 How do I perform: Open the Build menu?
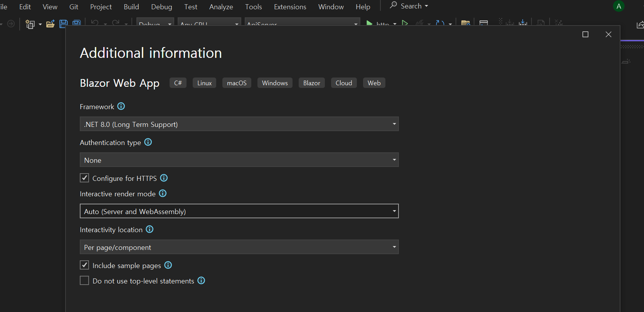coord(131,7)
